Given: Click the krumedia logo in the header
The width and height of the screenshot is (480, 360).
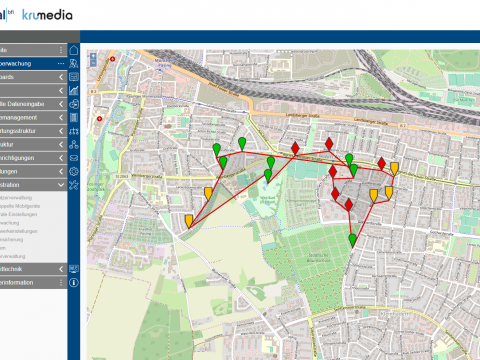Looking at the screenshot, I should pyautogui.click(x=47, y=15).
